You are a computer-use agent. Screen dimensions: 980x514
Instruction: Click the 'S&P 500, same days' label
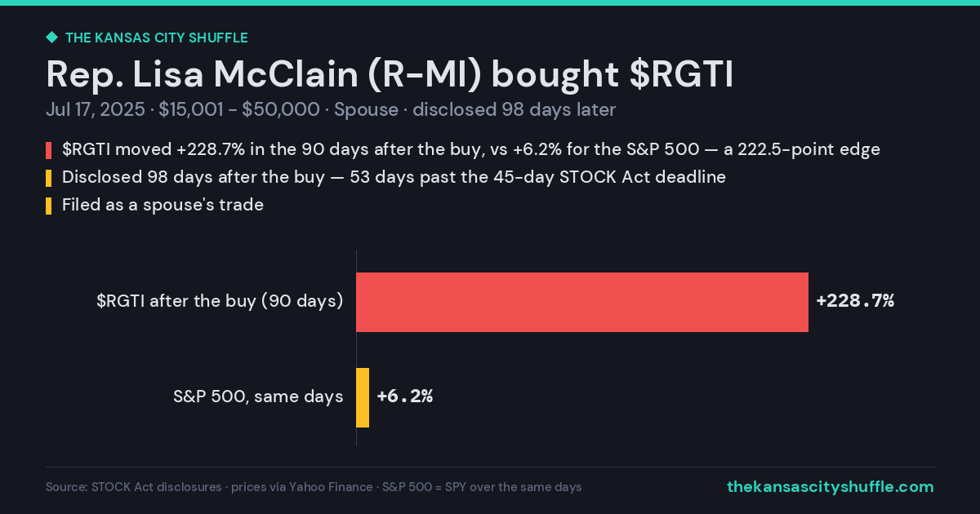click(258, 397)
